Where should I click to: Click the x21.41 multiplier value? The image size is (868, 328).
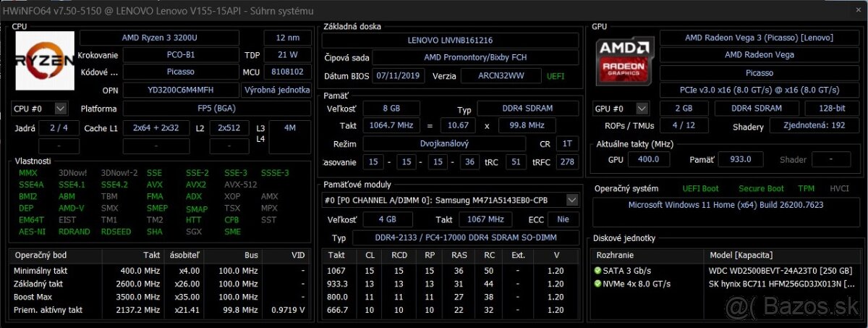pos(187,310)
